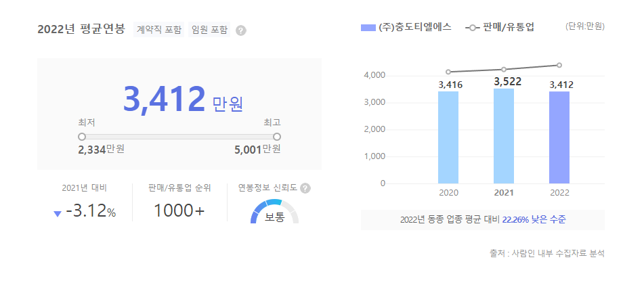
Task: Click the 계약직 포함 tag
Action: coord(158,30)
